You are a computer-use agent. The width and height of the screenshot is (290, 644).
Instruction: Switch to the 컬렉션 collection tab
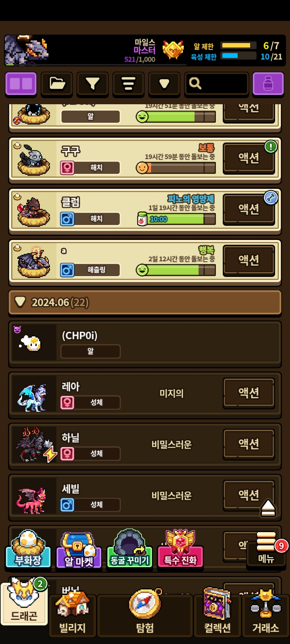point(217,615)
